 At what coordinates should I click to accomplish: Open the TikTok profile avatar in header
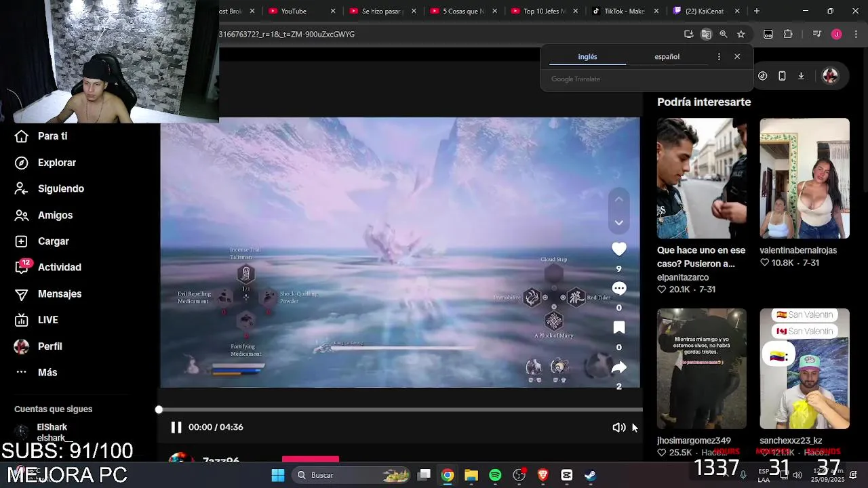click(x=830, y=76)
